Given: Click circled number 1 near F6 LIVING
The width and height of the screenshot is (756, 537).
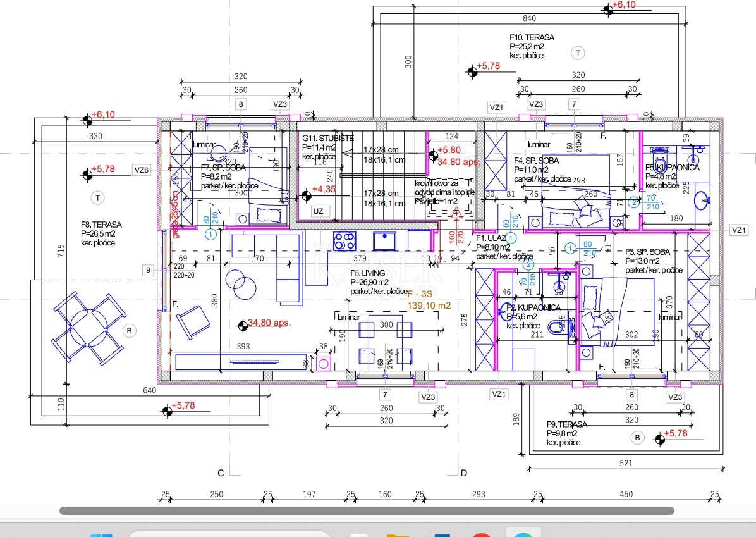Looking at the screenshot, I should (209, 234).
